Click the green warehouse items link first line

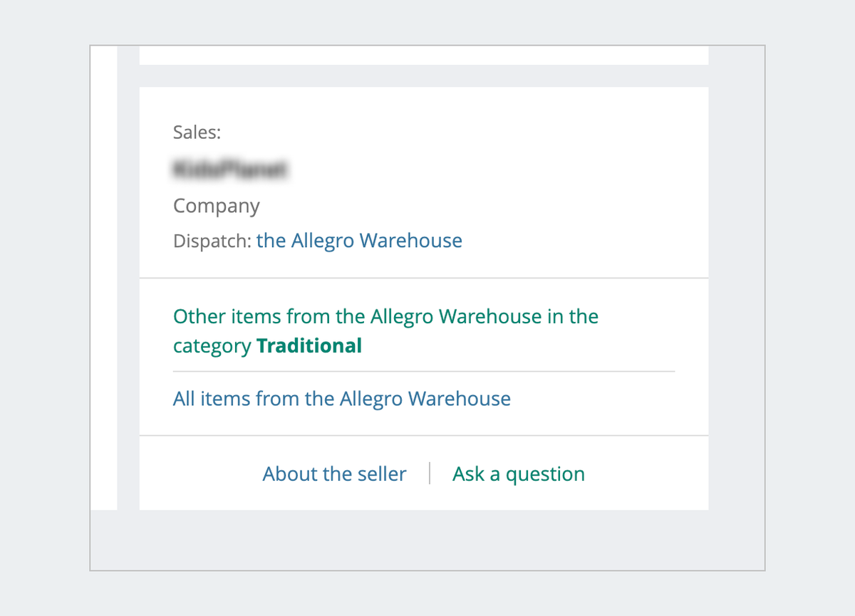pos(385,316)
